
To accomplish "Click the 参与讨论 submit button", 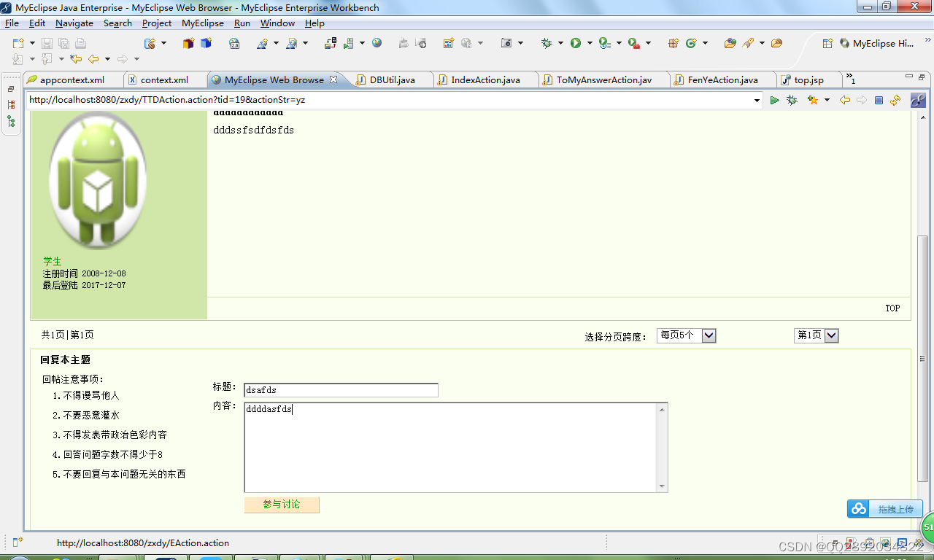I will tap(282, 505).
